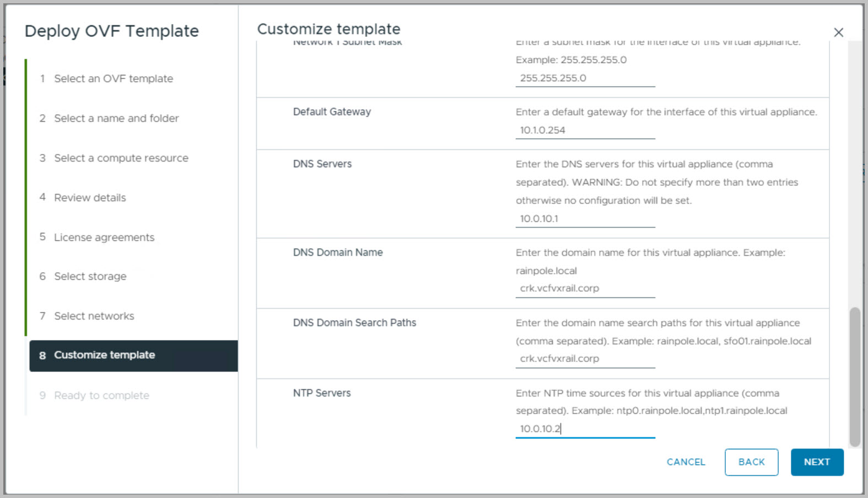Open step 2 Select a name and folder
The width and height of the screenshot is (868, 498).
tap(116, 119)
